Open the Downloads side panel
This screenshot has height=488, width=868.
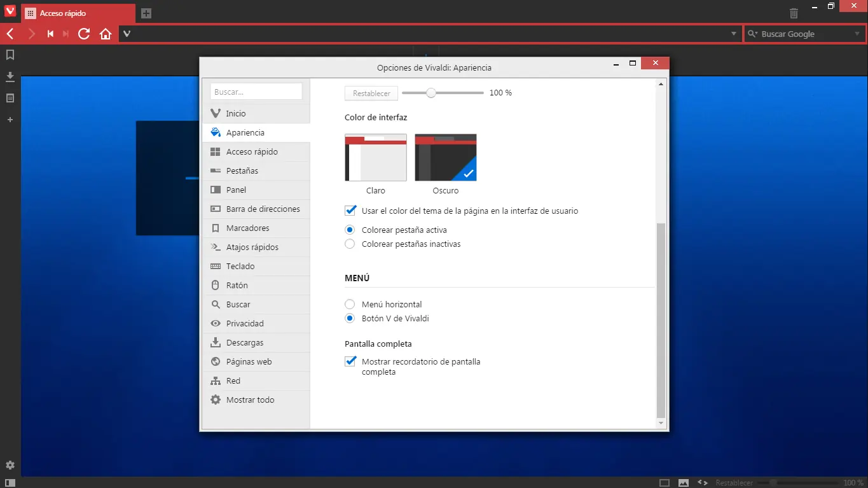click(x=10, y=77)
